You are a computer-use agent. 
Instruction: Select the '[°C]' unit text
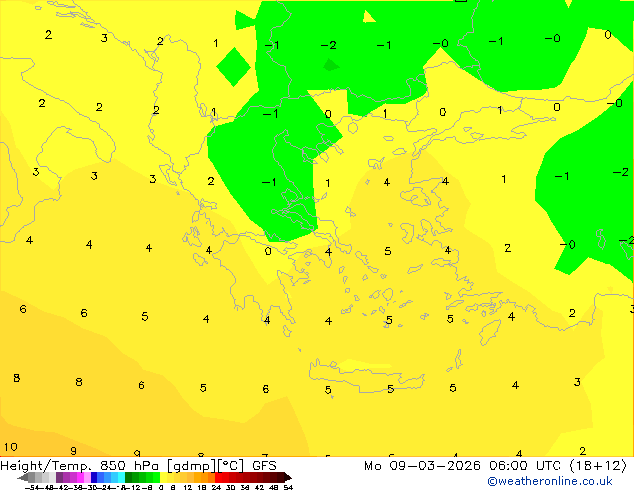point(231,466)
